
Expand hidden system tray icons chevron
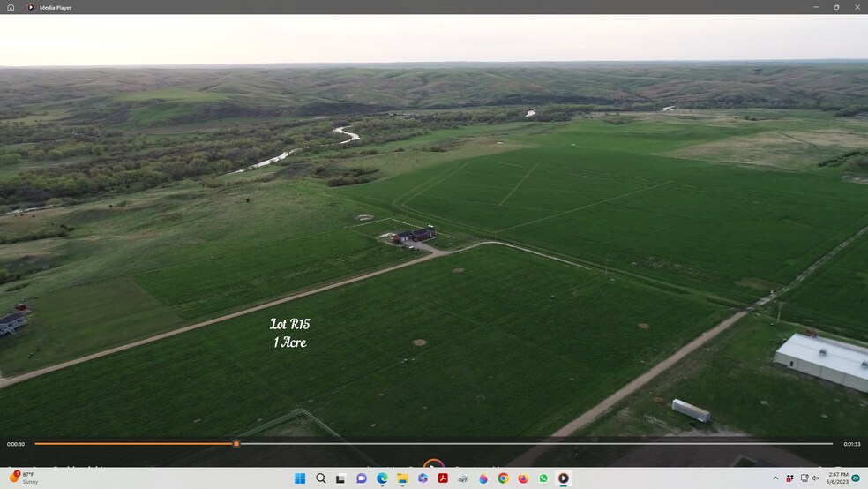coord(775,478)
